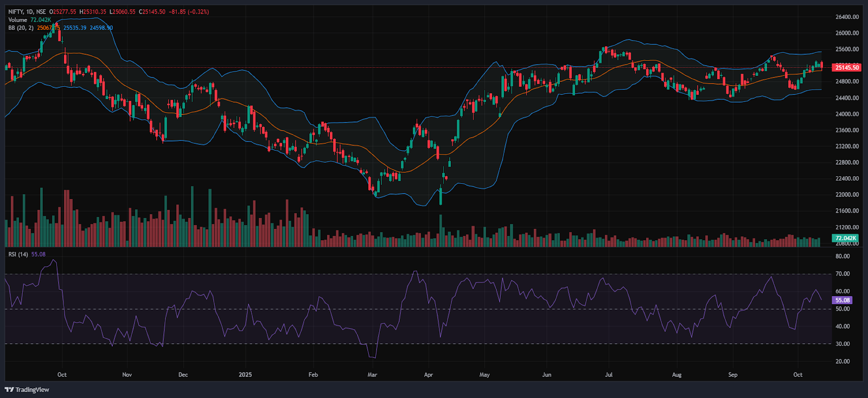Viewport: 868px width, 398px height.
Task: Select the Jul marker on time axis
Action: point(609,375)
